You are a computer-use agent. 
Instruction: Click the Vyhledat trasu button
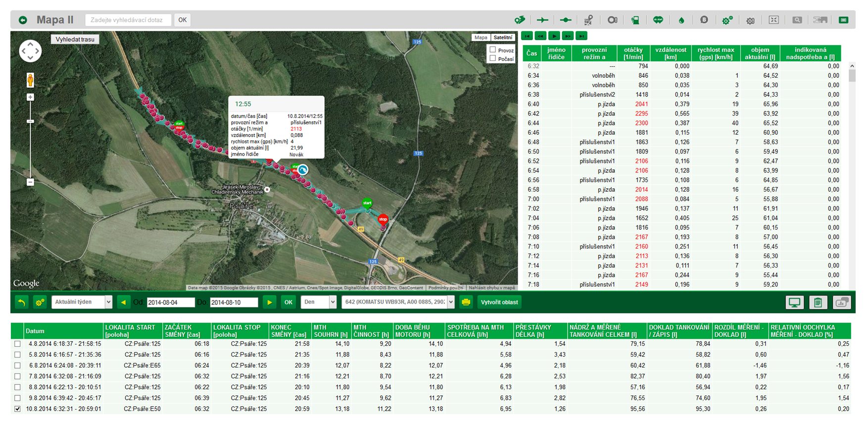point(75,40)
